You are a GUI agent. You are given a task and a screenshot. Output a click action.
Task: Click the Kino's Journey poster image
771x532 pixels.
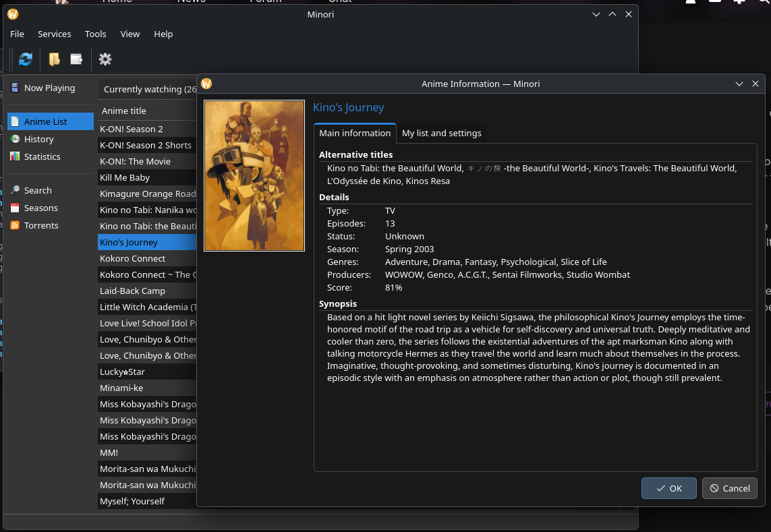[254, 175]
